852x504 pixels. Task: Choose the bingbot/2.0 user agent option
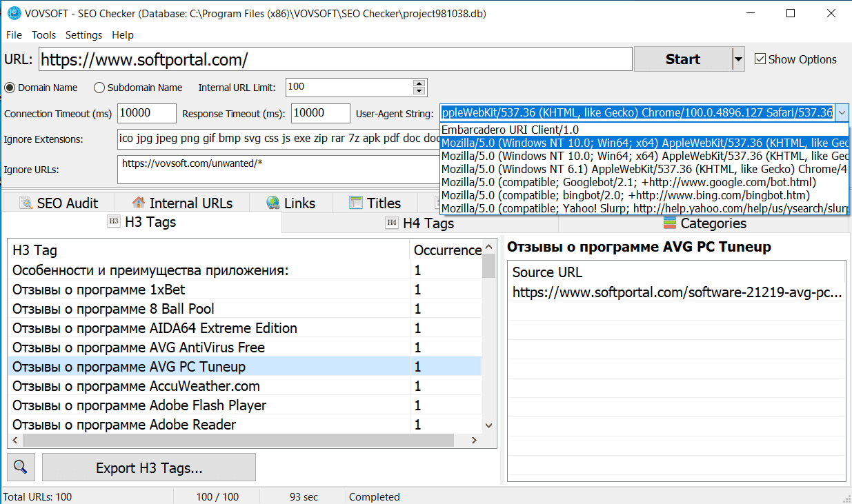(644, 195)
